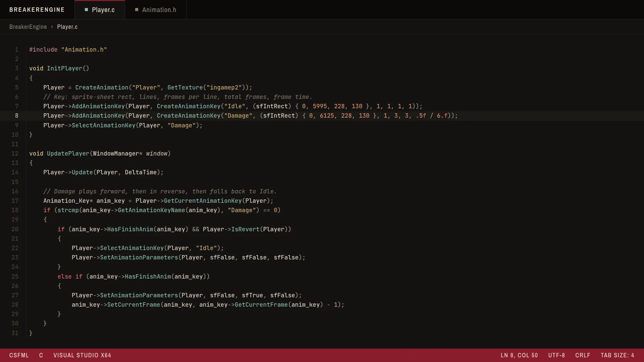Click the sprite-sheet rect comment line
This screenshot has height=362, width=644.
(178, 97)
